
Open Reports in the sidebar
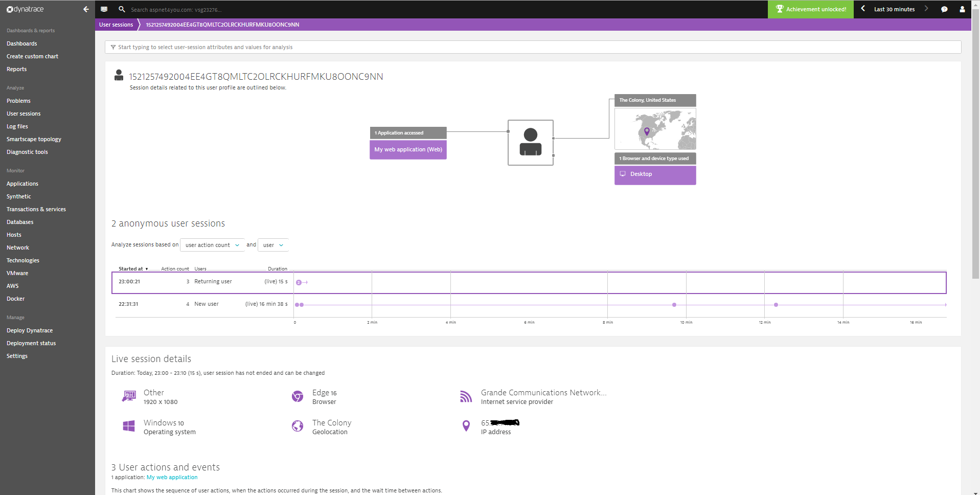click(17, 69)
